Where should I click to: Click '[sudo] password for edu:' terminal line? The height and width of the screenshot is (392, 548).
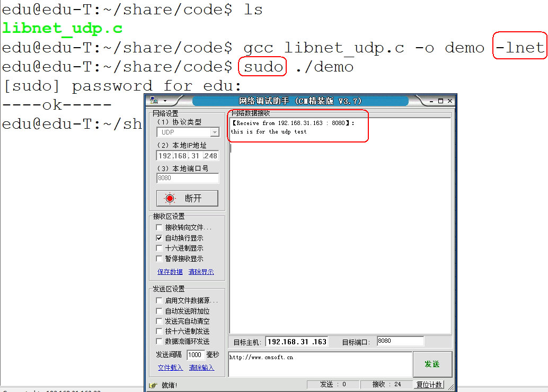point(122,86)
